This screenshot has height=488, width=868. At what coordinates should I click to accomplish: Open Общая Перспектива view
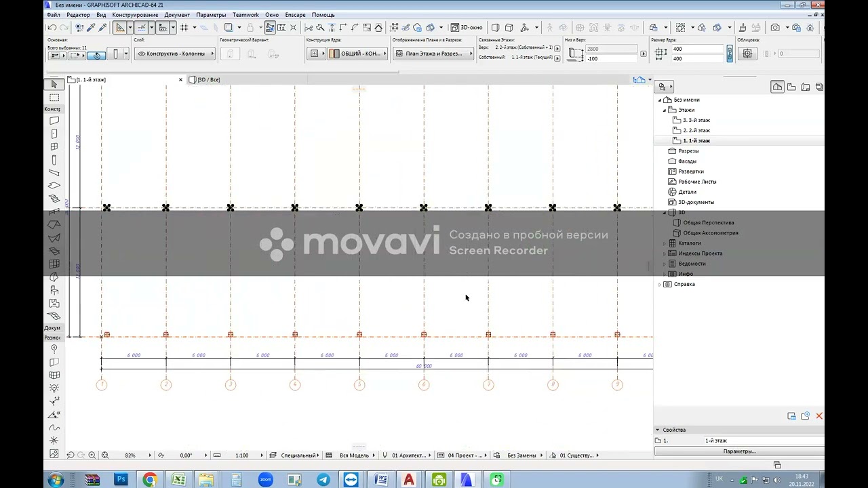[708, 223]
